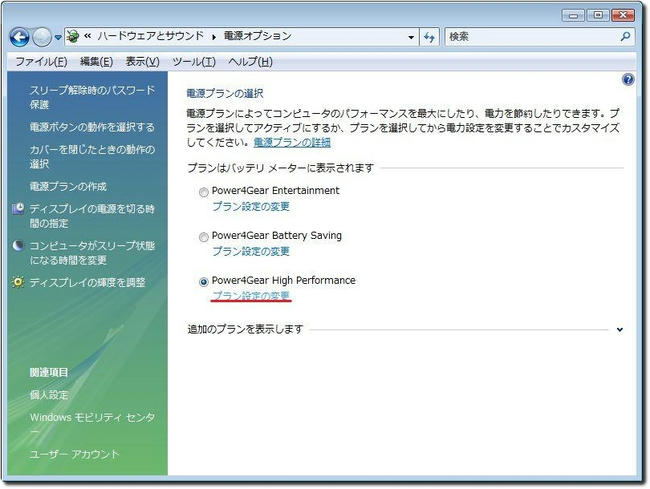Open ディスプレイの輝度を調整 sidebar link

coord(87,283)
